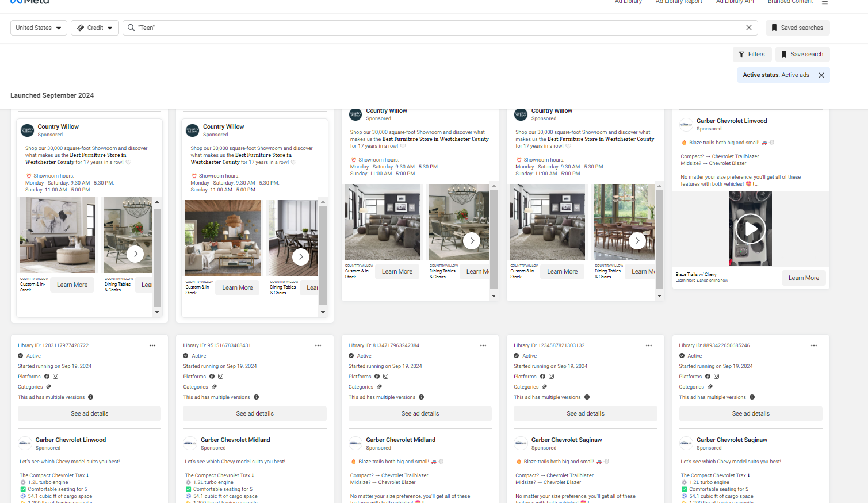Open Country Willow advertiser in first ad
The width and height of the screenshot is (868, 503).
pyautogui.click(x=58, y=126)
